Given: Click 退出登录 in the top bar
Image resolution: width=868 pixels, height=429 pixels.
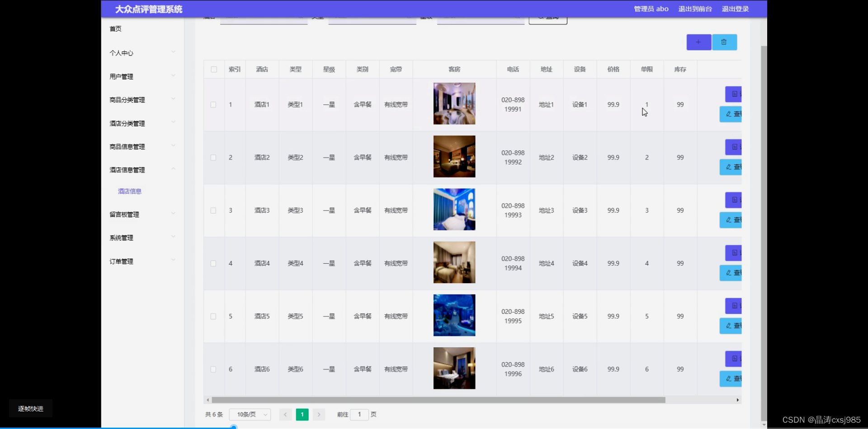Looking at the screenshot, I should point(735,9).
